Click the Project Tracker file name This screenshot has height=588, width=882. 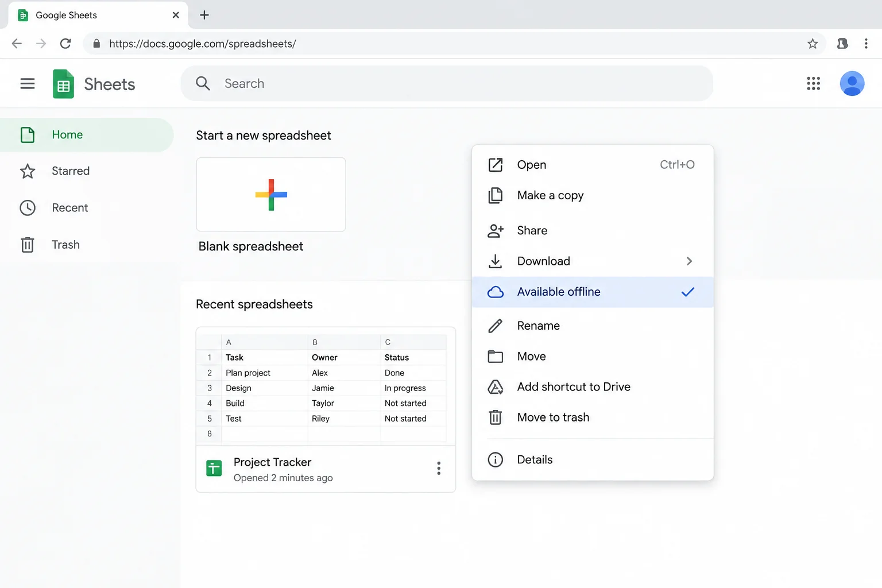pyautogui.click(x=272, y=462)
